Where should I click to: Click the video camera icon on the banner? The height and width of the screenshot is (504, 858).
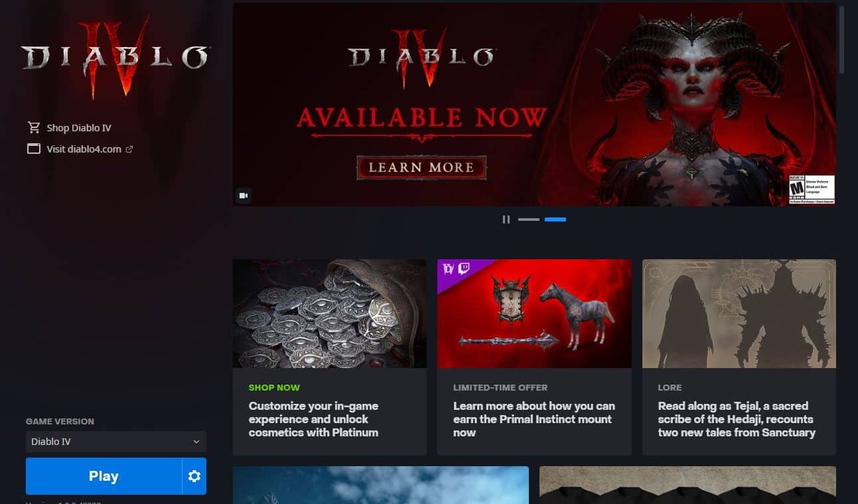coord(244,196)
